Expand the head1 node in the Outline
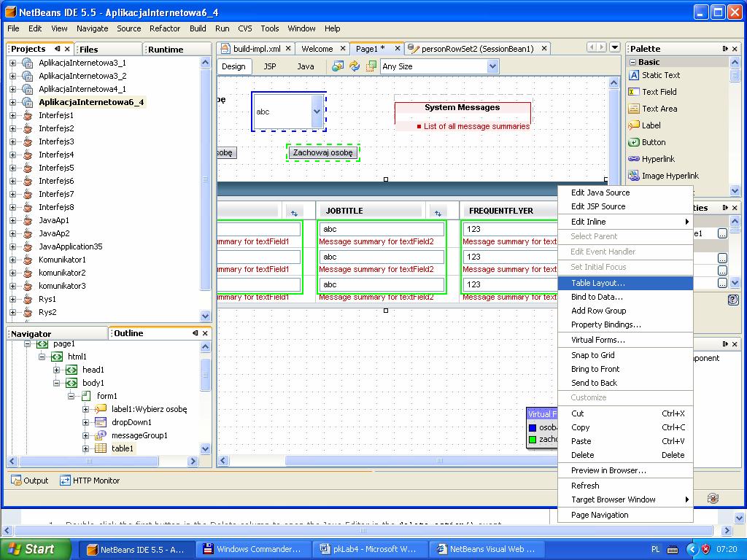The height and width of the screenshot is (560, 747). click(56, 370)
